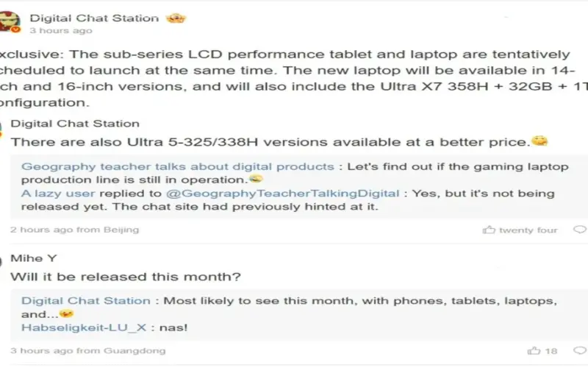Click crown badge beside post author's name
The height and width of the screenshot is (368, 588).
pos(176,18)
